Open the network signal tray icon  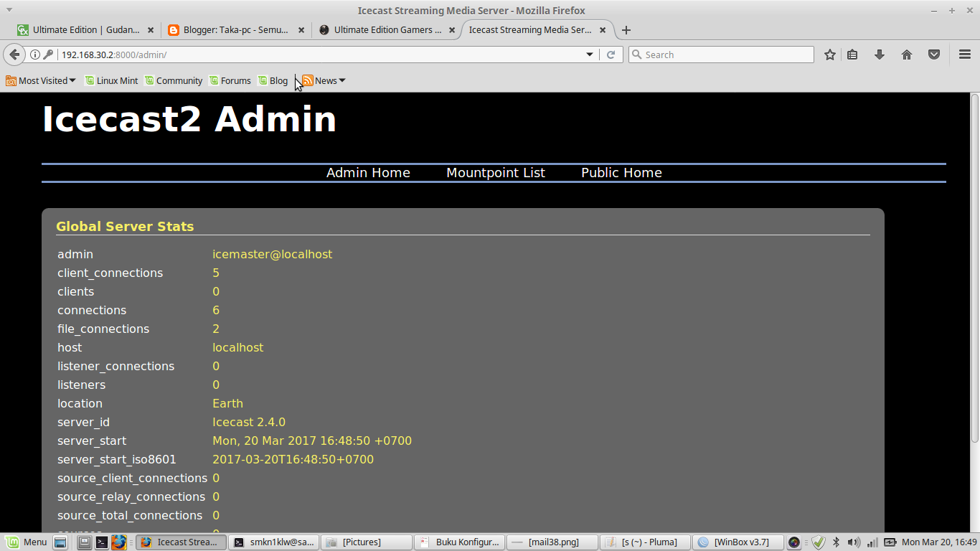872,542
